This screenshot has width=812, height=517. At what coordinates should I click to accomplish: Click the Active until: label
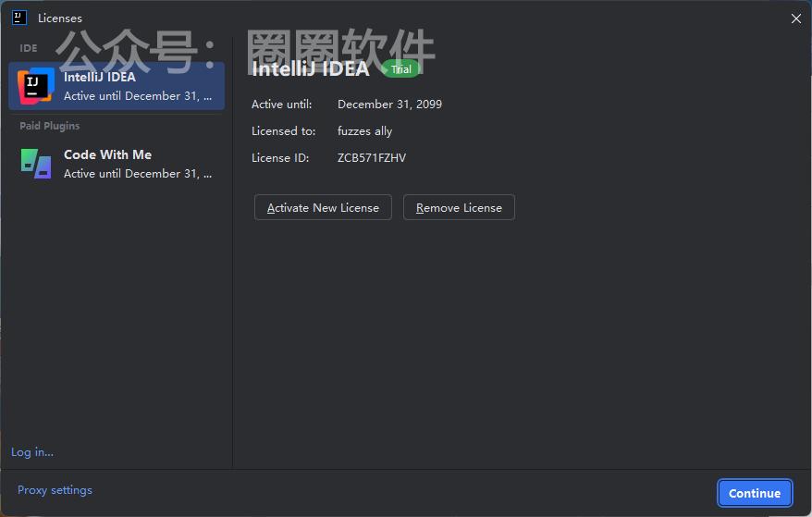click(282, 105)
